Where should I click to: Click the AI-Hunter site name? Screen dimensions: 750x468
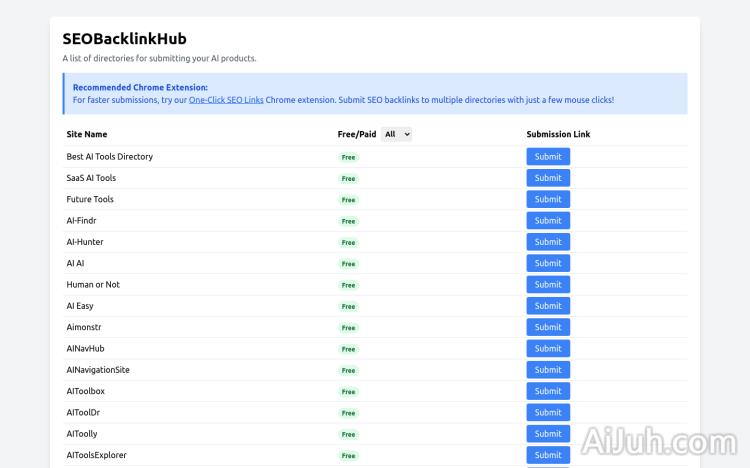tap(85, 242)
